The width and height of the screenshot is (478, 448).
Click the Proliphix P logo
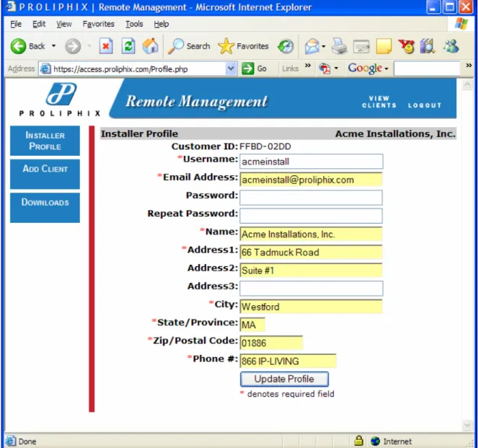tap(61, 94)
